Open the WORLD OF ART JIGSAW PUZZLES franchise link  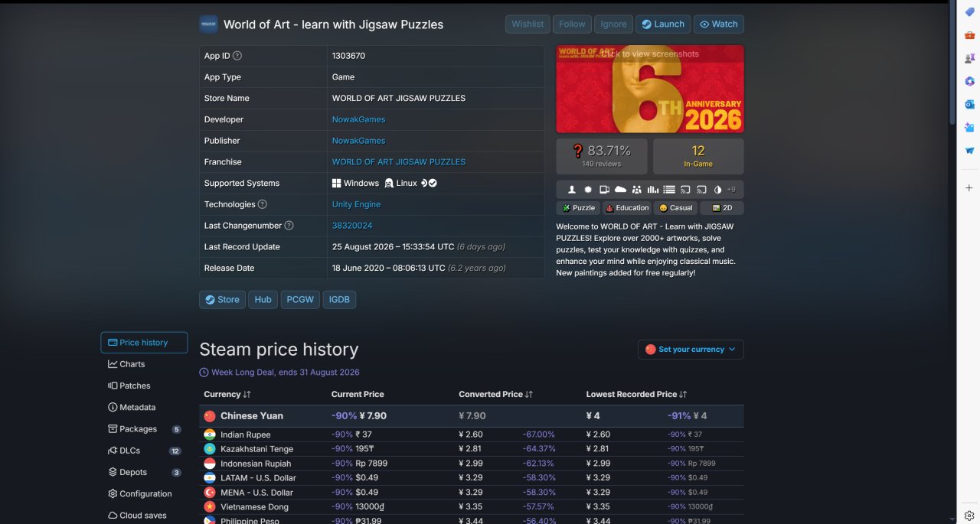tap(398, 162)
